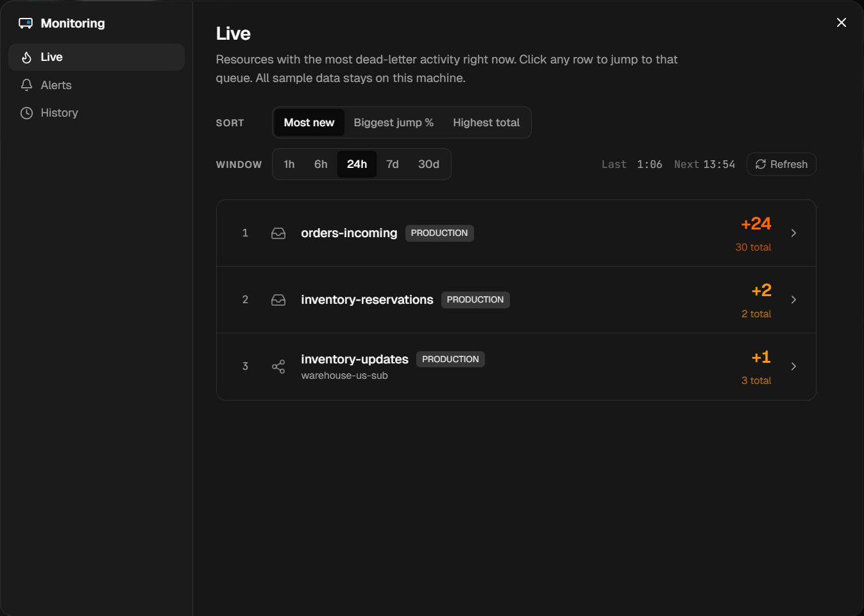Click the 30 total value
864x616 pixels.
point(753,247)
